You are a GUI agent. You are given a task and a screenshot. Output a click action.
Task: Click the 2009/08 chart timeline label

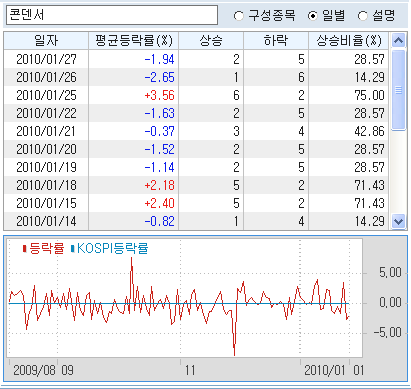point(34,370)
